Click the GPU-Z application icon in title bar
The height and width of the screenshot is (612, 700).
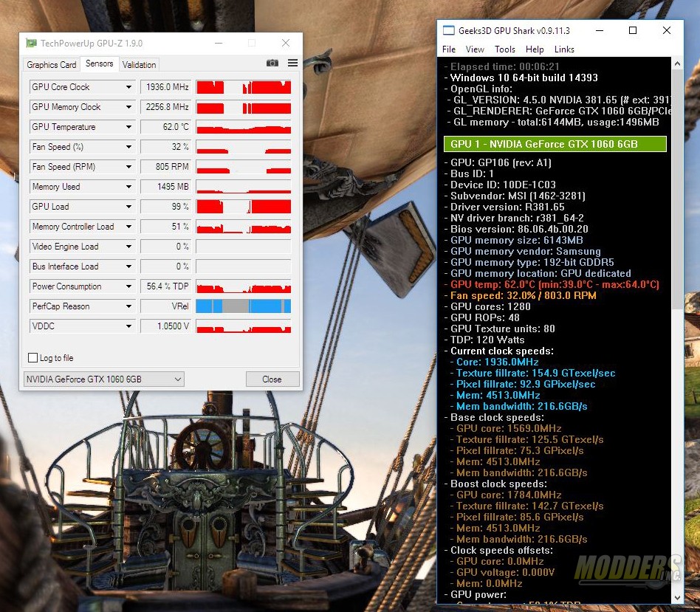[31, 44]
